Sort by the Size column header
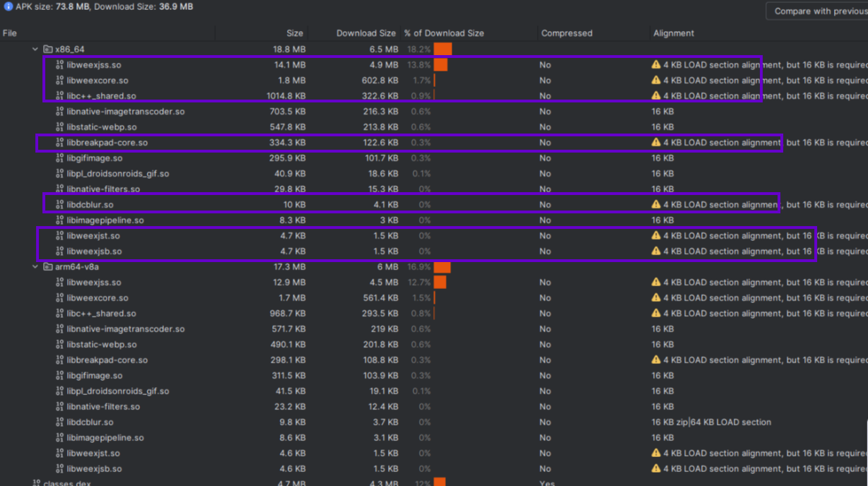868x486 pixels. point(295,33)
